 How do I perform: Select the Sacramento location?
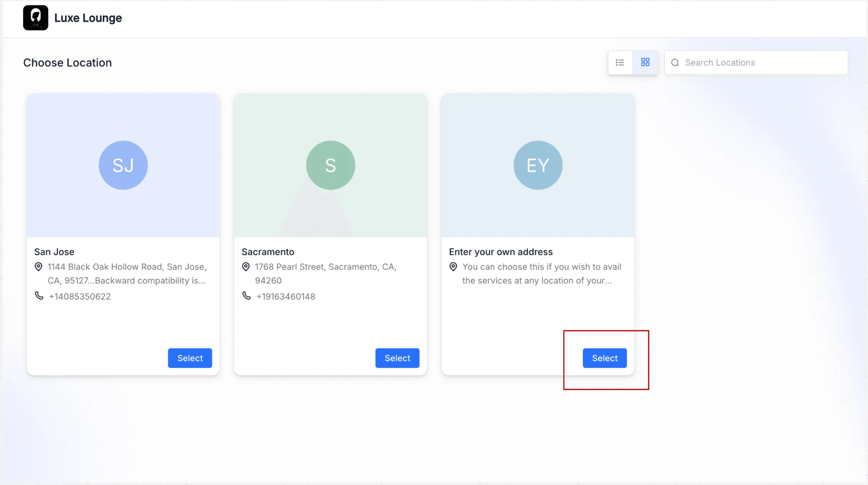[397, 358]
